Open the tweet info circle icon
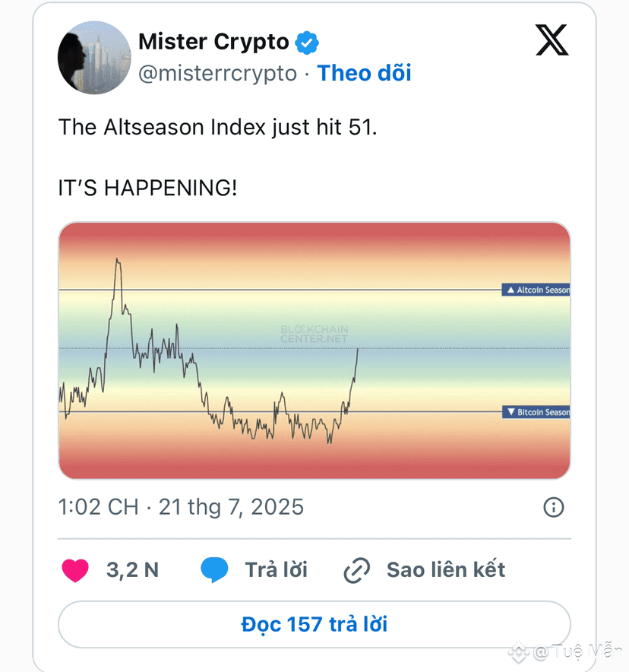This screenshot has height=672, width=629. tap(554, 508)
